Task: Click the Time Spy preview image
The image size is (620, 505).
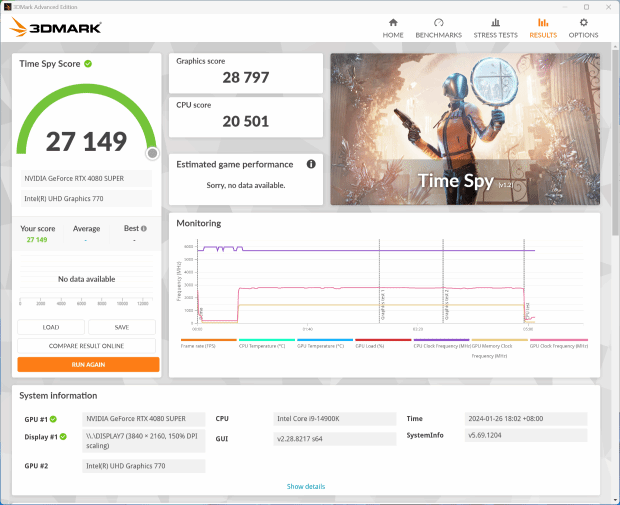Action: click(465, 129)
